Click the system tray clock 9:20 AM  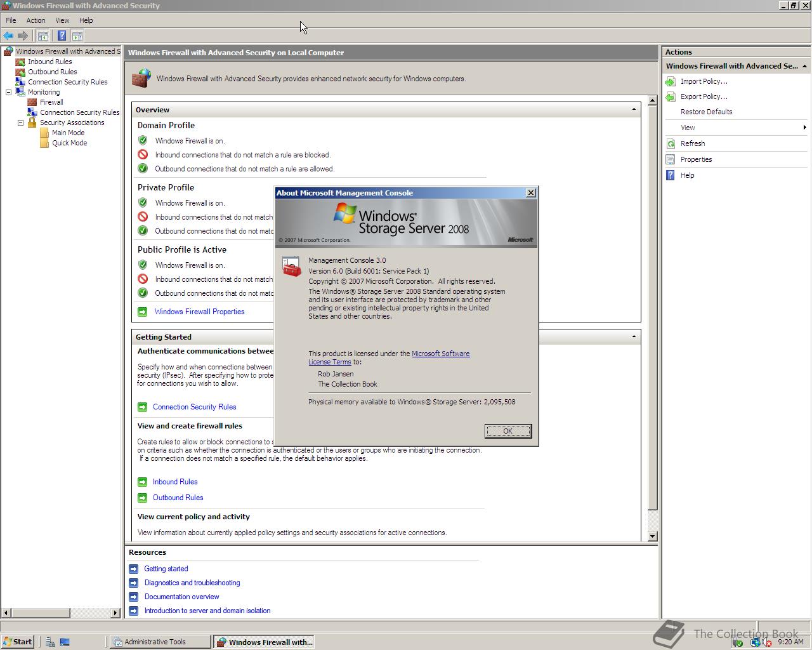coord(790,642)
